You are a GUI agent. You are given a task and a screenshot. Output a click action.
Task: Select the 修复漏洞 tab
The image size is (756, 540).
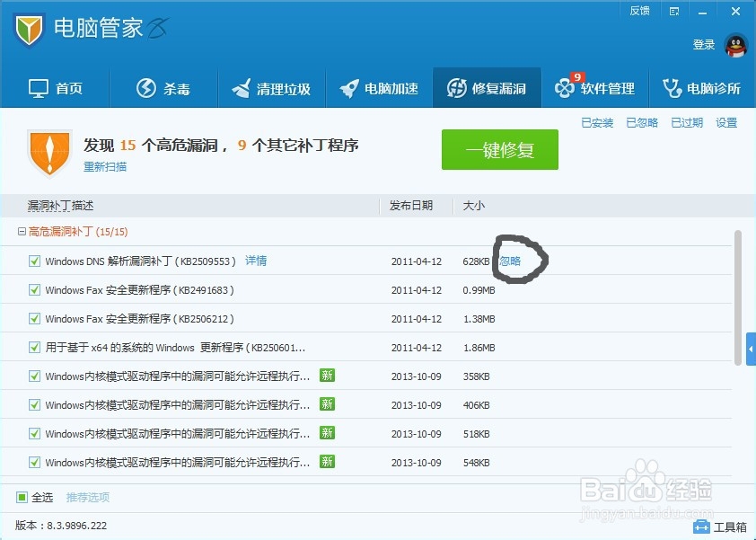[x=487, y=88]
